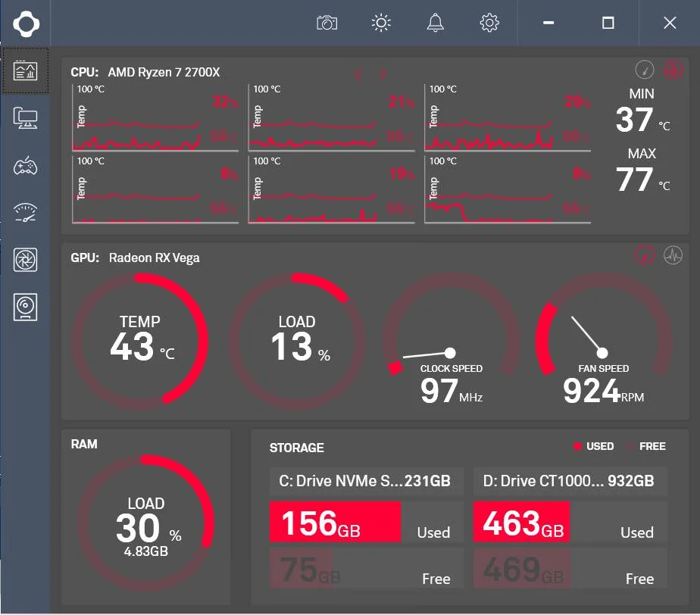This screenshot has width=700, height=615.
Task: Click the MAX 77 °C temperature reading
Action: 642,170
